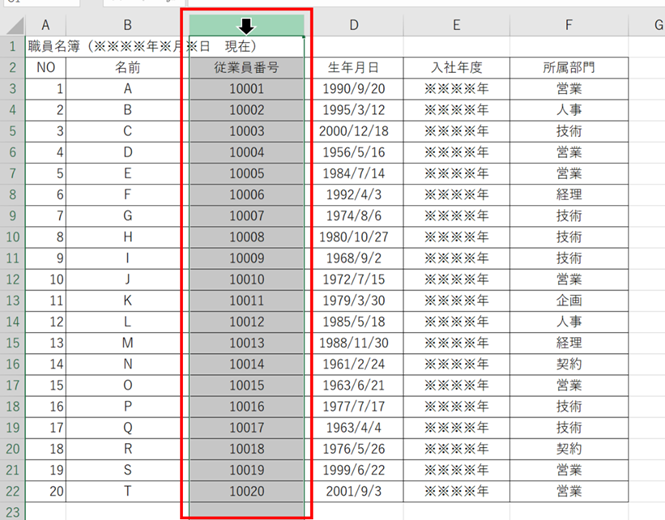Select column B header
Viewport: 665px width, 520px height.
(x=127, y=24)
